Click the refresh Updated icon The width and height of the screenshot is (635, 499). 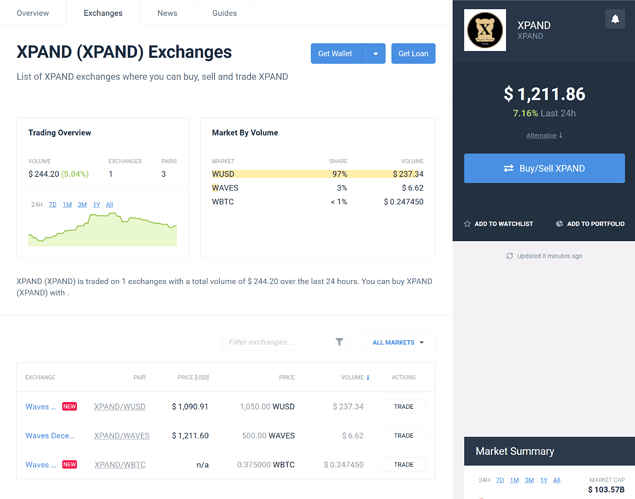(x=510, y=256)
